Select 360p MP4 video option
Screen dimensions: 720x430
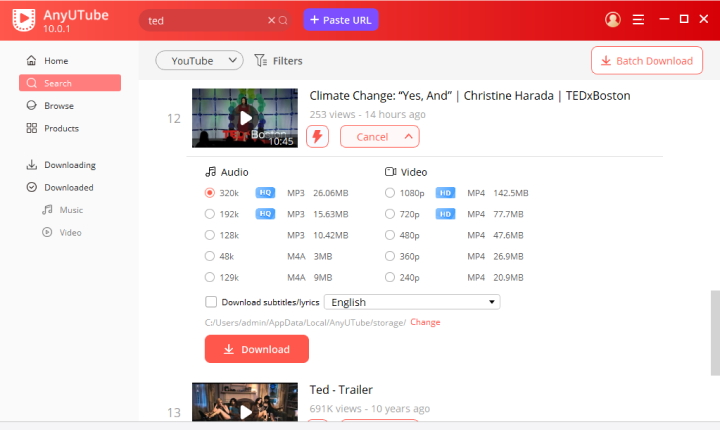point(390,256)
